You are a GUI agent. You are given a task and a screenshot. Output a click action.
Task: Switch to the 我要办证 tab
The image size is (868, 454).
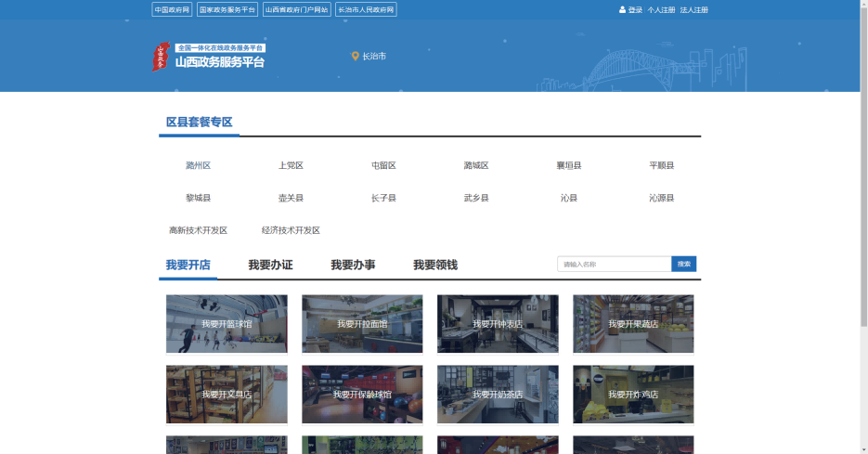point(270,266)
